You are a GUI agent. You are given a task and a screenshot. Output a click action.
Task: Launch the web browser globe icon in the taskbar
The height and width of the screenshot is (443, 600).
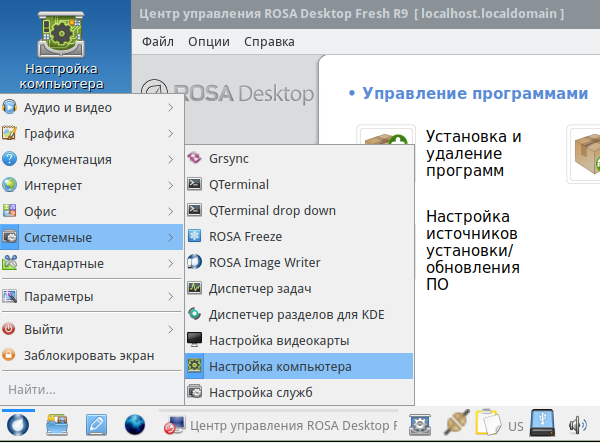(135, 425)
